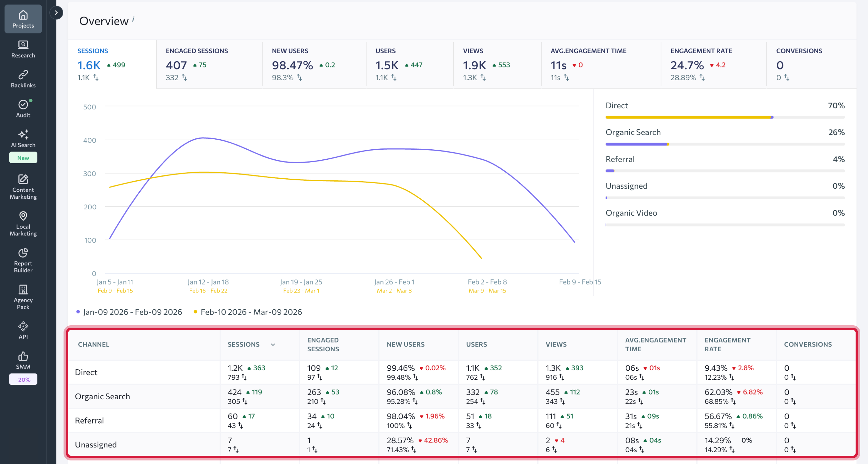Click the Direct channel progress bar

(x=724, y=117)
